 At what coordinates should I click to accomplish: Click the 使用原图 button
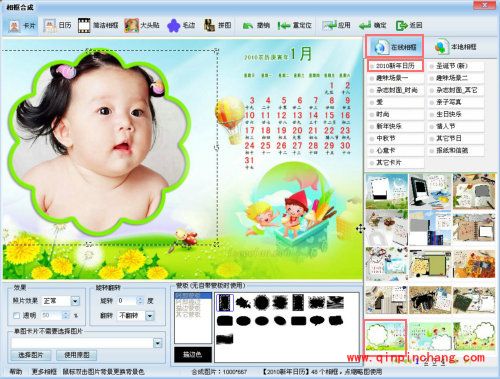click(77, 355)
